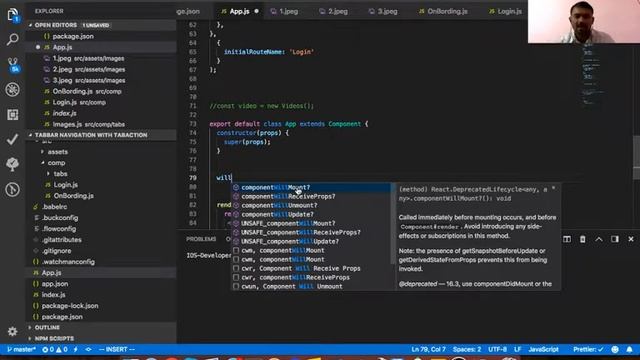Select cwr, Component Will Receive Props snippet
Image resolution: width=640 pixels, height=360 pixels.
[x=311, y=269]
